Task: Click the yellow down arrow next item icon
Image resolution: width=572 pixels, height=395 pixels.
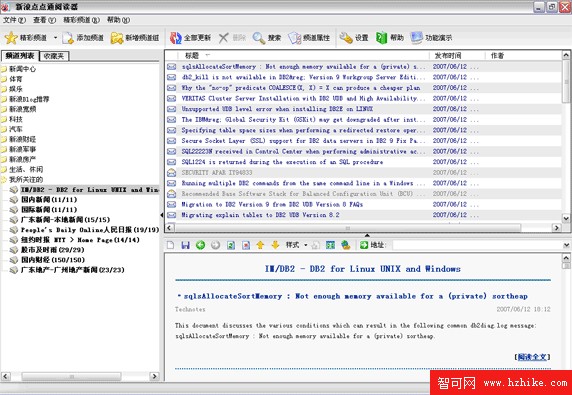Action: coord(275,245)
